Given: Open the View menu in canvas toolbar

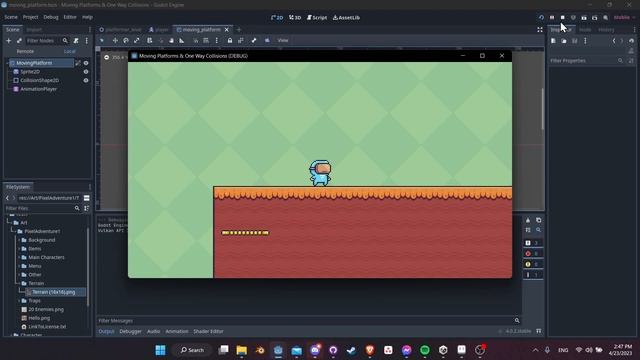Looking at the screenshot, I should coord(283,40).
